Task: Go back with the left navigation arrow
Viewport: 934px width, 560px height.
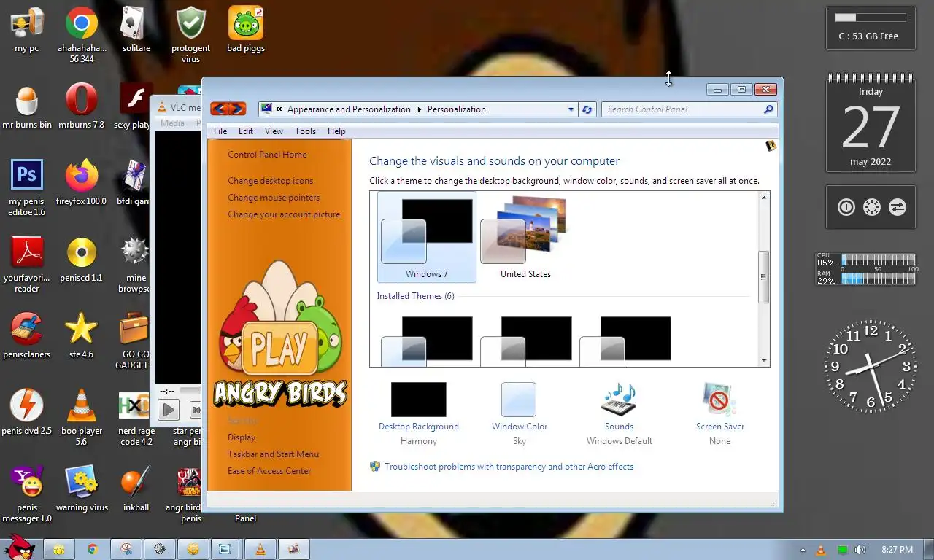Action: (x=219, y=109)
